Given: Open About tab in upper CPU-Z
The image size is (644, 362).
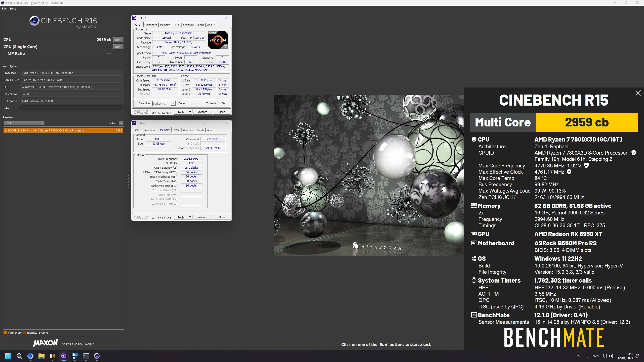Looking at the screenshot, I should (211, 25).
